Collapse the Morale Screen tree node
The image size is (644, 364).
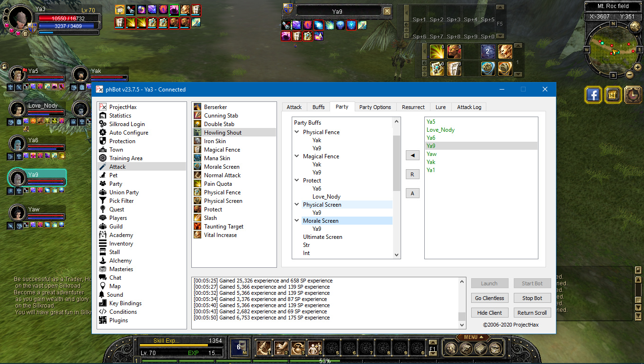pos(297,221)
